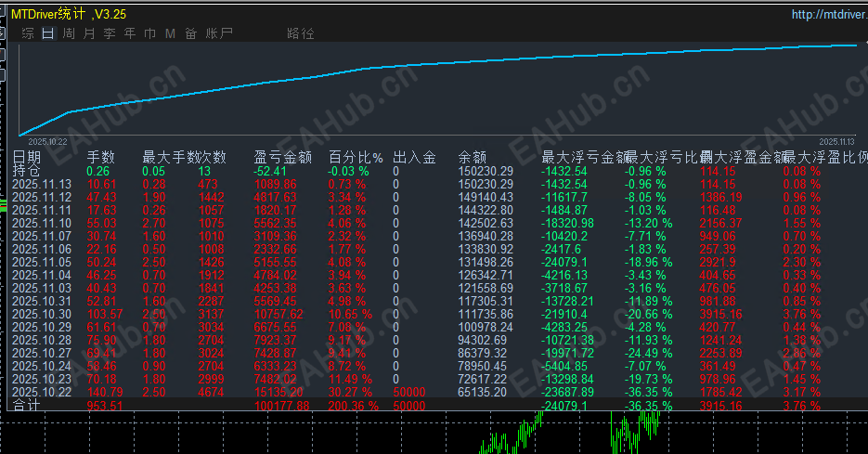Click the 手数 column header
Viewport: 868px width, 454px height.
[x=101, y=157]
